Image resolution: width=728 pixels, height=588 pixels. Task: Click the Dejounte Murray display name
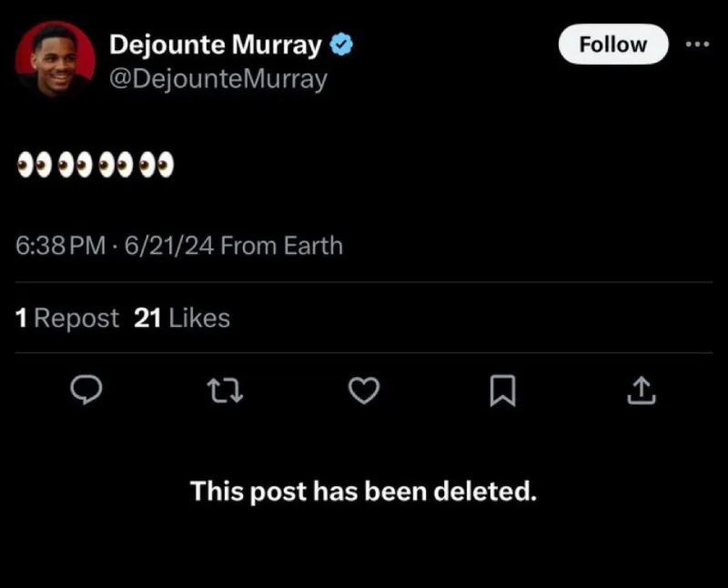tap(216, 44)
